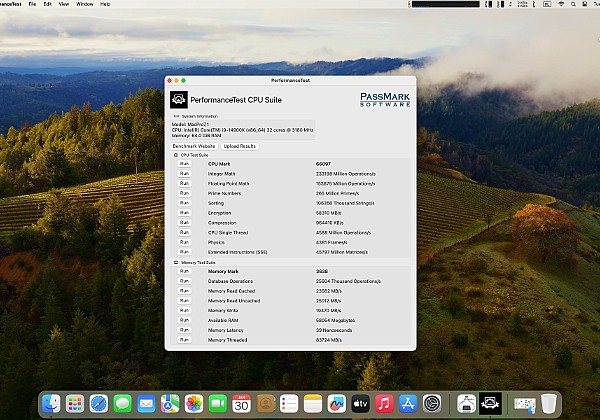Open the App Store dock icon
Image resolution: width=600 pixels, height=420 pixels.
tap(408, 404)
